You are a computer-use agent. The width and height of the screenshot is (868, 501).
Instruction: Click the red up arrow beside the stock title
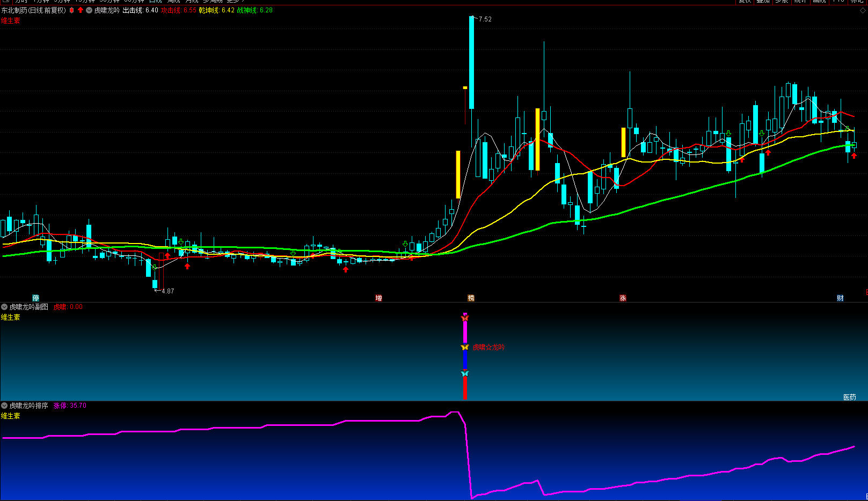[x=81, y=10]
